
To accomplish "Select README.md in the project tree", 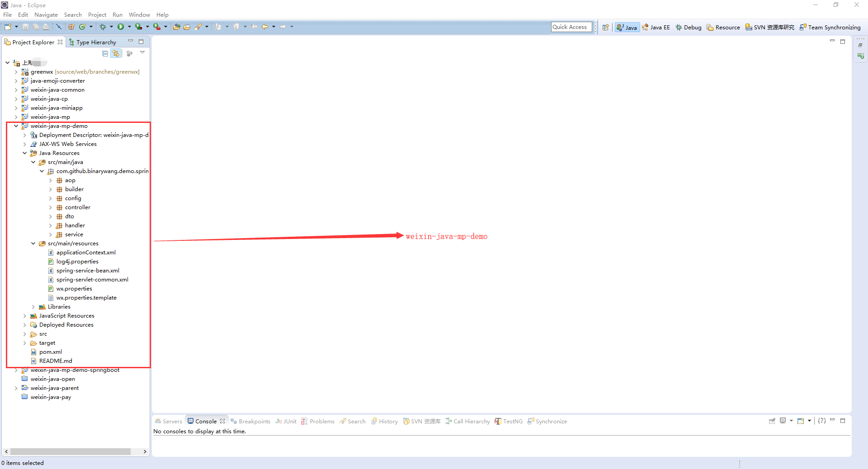I will 51,361.
